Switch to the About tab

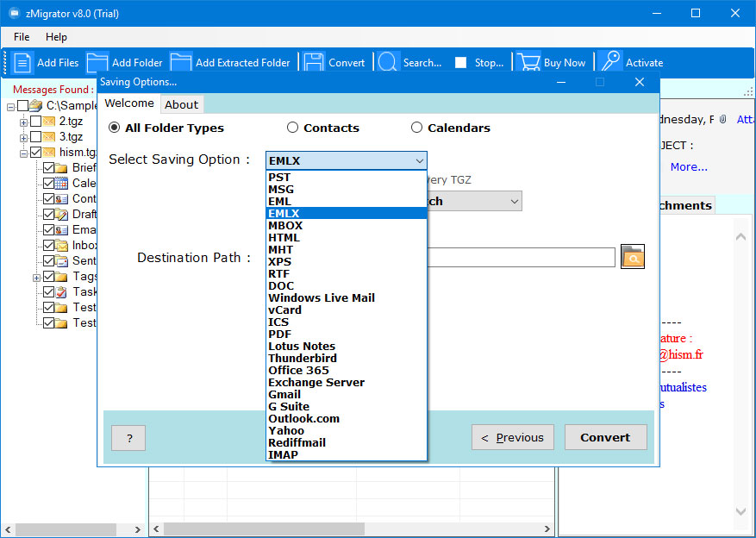coord(181,104)
